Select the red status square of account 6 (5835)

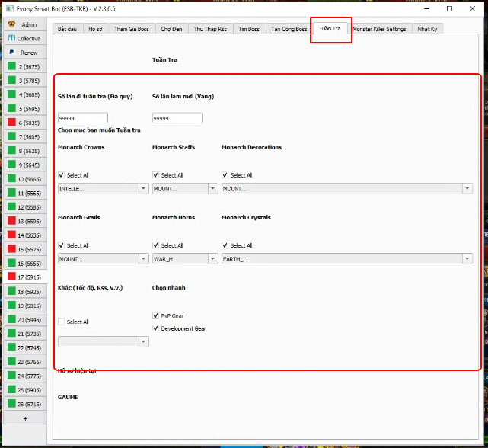click(11, 123)
